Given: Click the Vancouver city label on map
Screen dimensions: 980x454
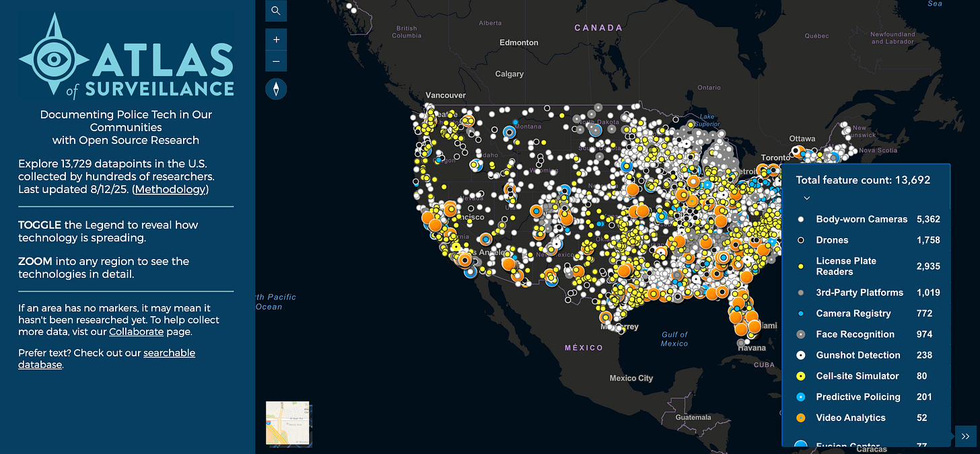Looking at the screenshot, I should pos(446,96).
